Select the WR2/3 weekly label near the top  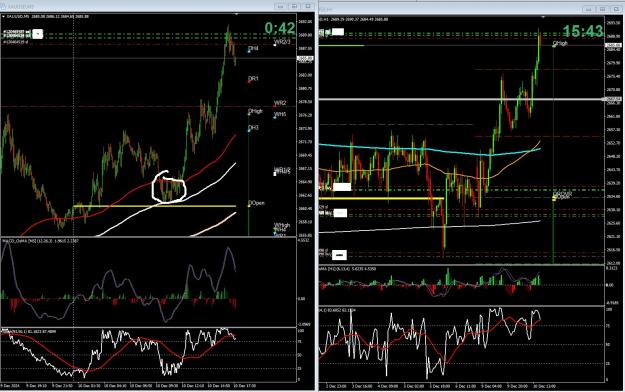pos(282,42)
